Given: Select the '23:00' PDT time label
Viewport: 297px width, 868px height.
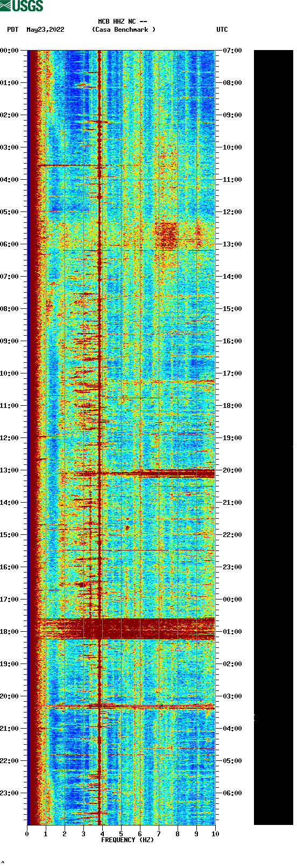Looking at the screenshot, I should 10,793.
